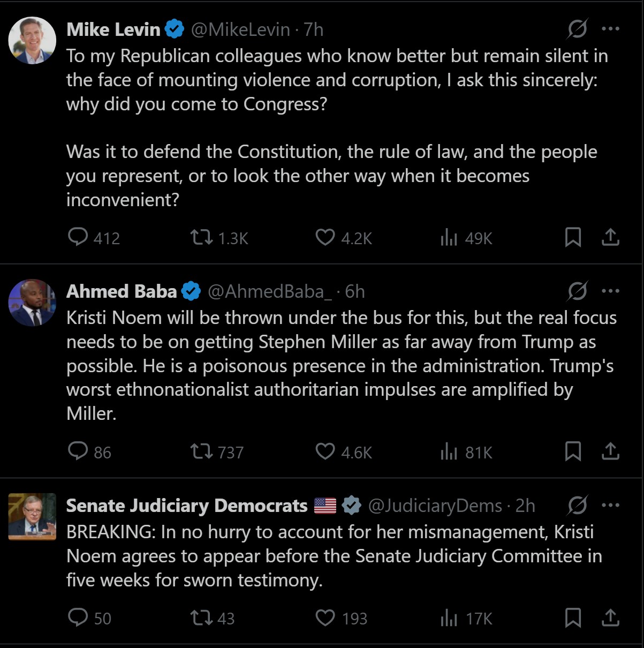
Task: Reply to Ahmed Baba's tweet
Action: (78, 451)
